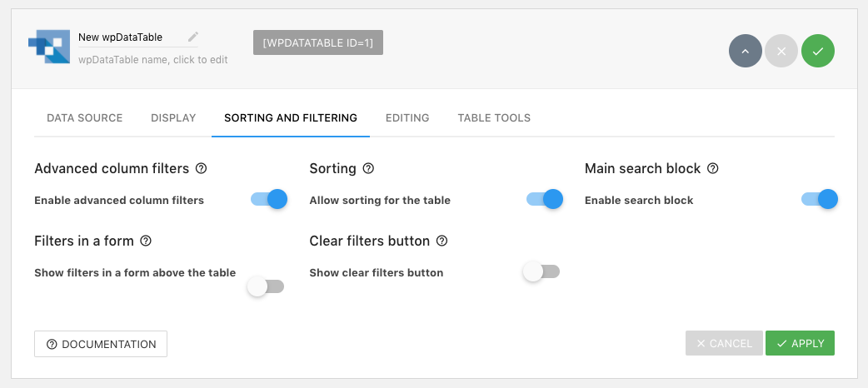Click the Documentation button

pos(101,344)
